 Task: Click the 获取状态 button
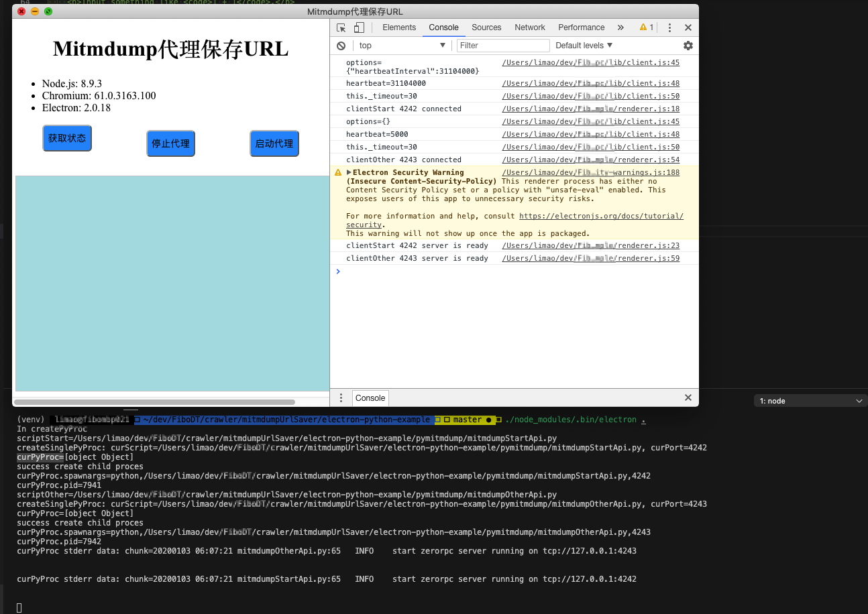click(x=67, y=138)
